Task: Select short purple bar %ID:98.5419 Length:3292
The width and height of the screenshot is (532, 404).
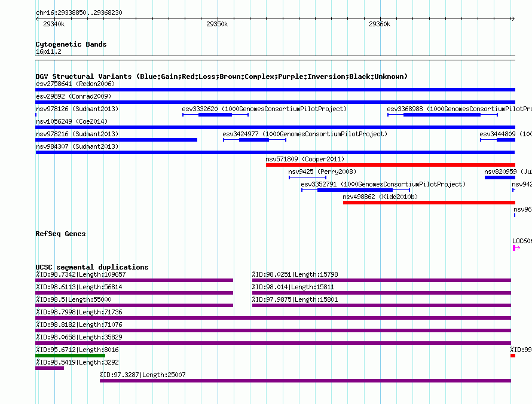Action: click(x=50, y=368)
